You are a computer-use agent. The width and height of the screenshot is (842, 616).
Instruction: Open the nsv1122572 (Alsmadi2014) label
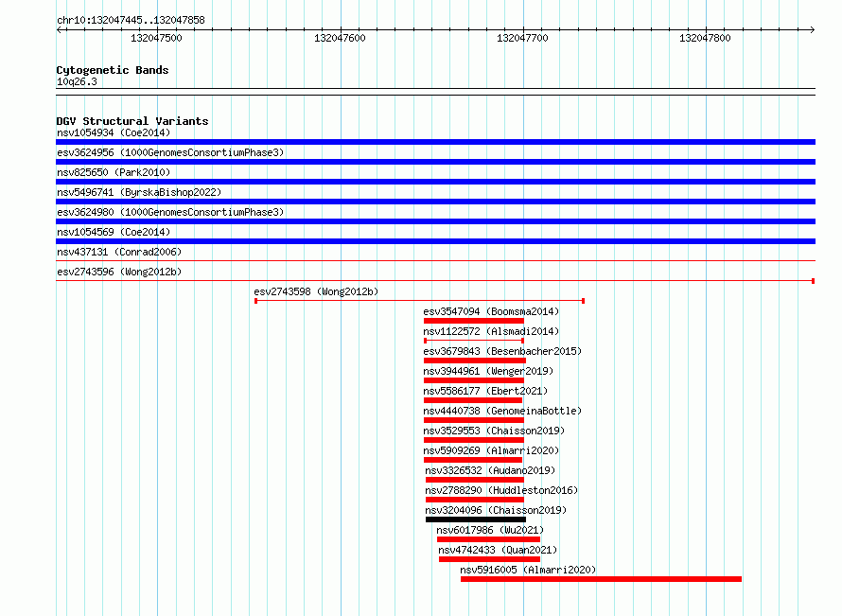tap(491, 331)
